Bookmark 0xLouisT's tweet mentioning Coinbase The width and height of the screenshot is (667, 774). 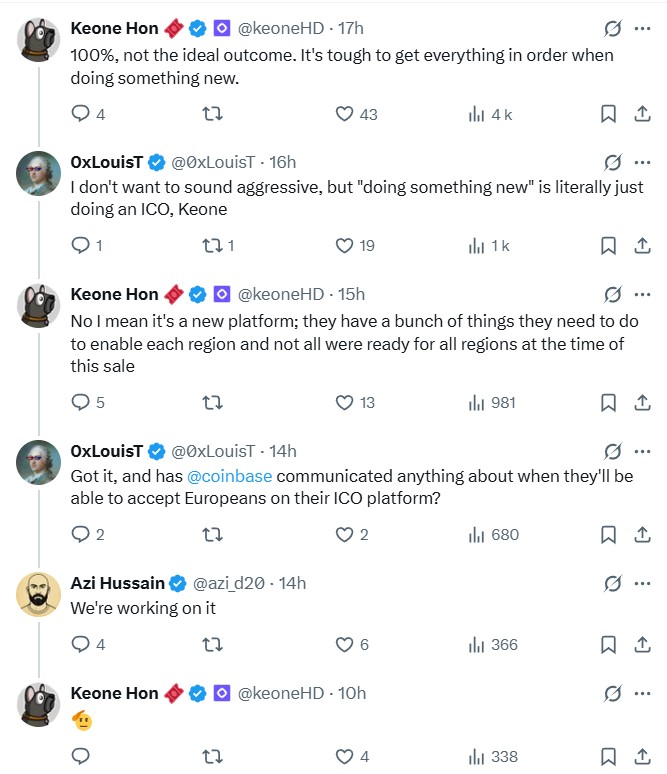point(608,534)
